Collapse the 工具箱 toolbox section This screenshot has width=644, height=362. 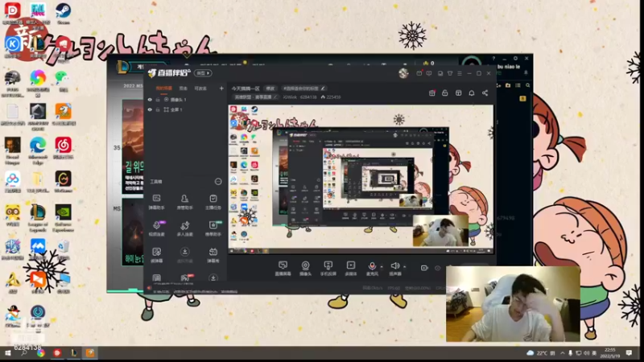(218, 182)
